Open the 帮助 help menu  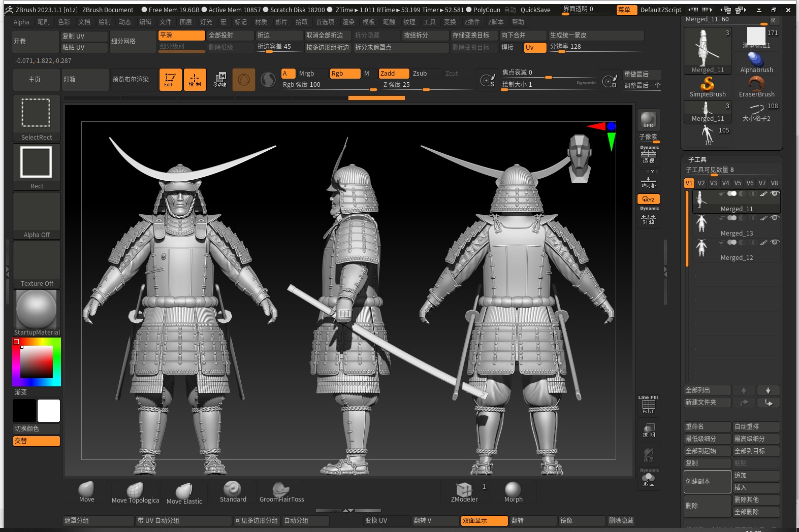[518, 22]
